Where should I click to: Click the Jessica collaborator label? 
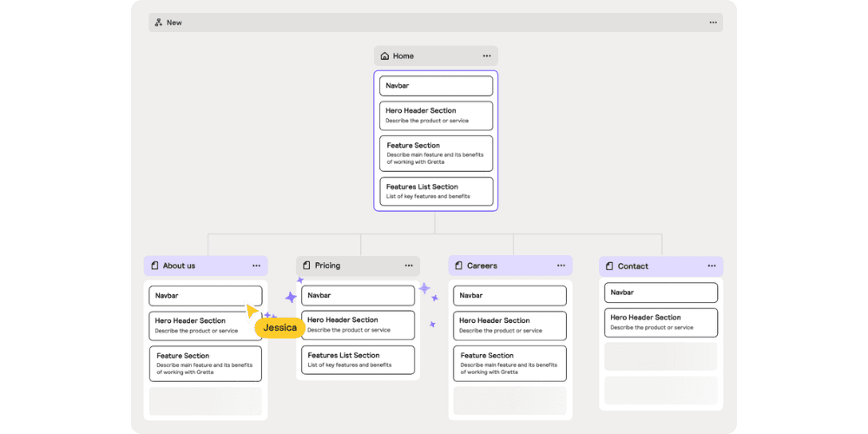pyautogui.click(x=279, y=327)
